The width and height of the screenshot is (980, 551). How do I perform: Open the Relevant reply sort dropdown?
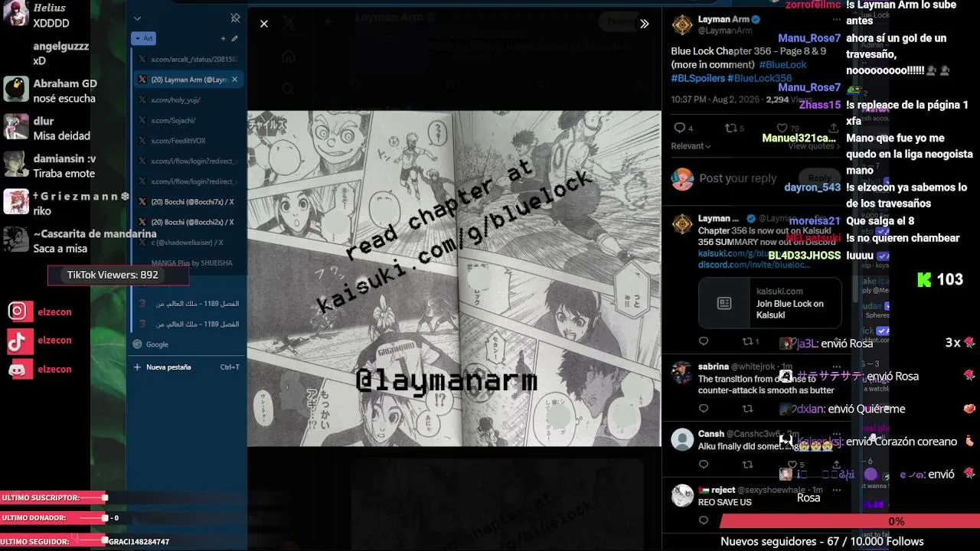tap(691, 146)
